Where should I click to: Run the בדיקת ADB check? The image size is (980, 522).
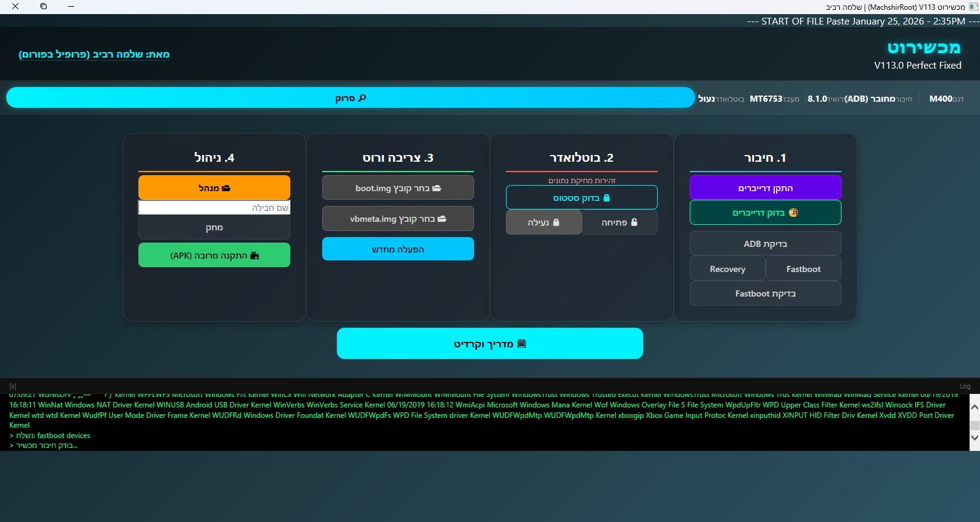[x=765, y=244]
